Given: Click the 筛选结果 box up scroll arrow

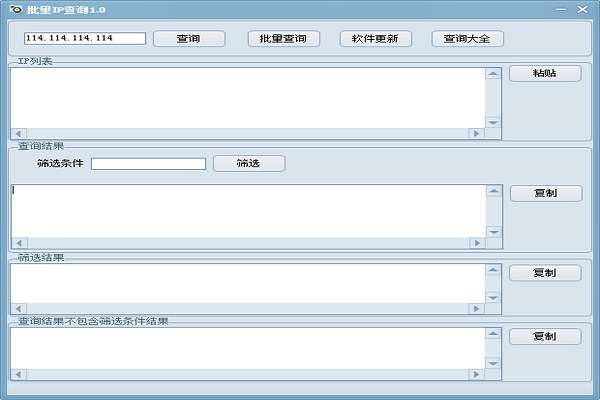Looking at the screenshot, I should point(493,270).
